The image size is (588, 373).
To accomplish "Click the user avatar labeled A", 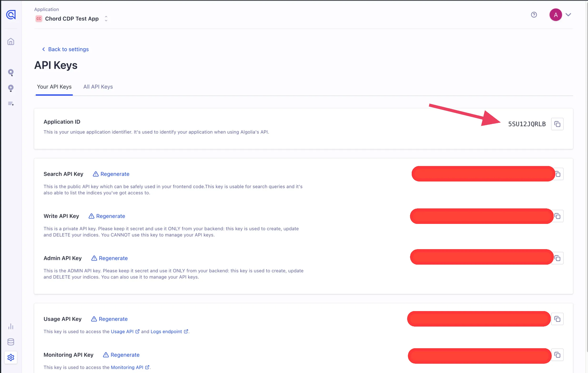I will (x=556, y=15).
